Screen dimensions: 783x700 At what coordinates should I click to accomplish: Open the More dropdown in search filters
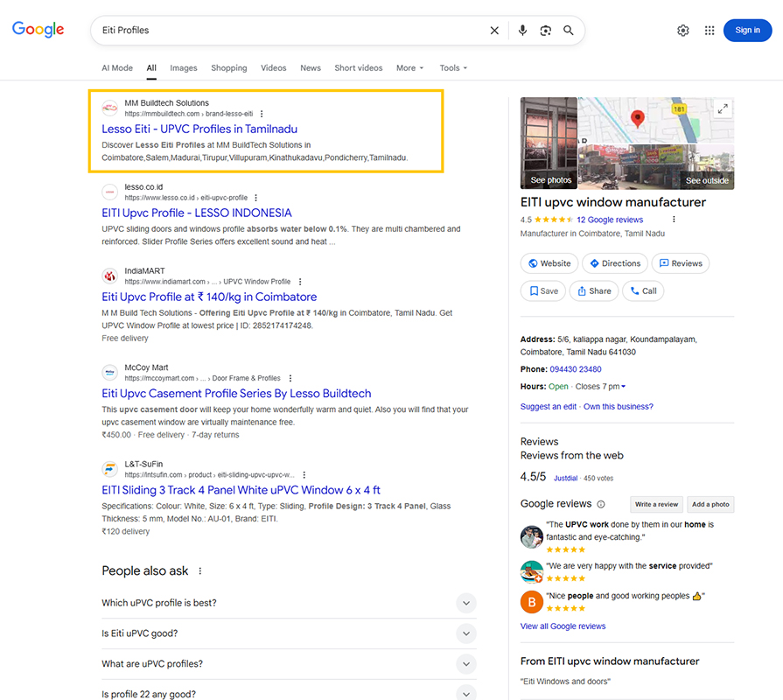409,68
